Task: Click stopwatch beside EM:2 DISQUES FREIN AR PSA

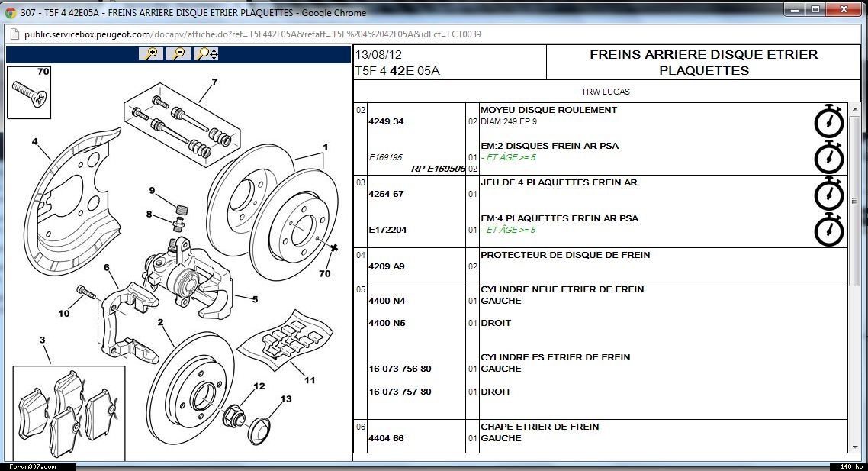Action: pyautogui.click(x=829, y=157)
